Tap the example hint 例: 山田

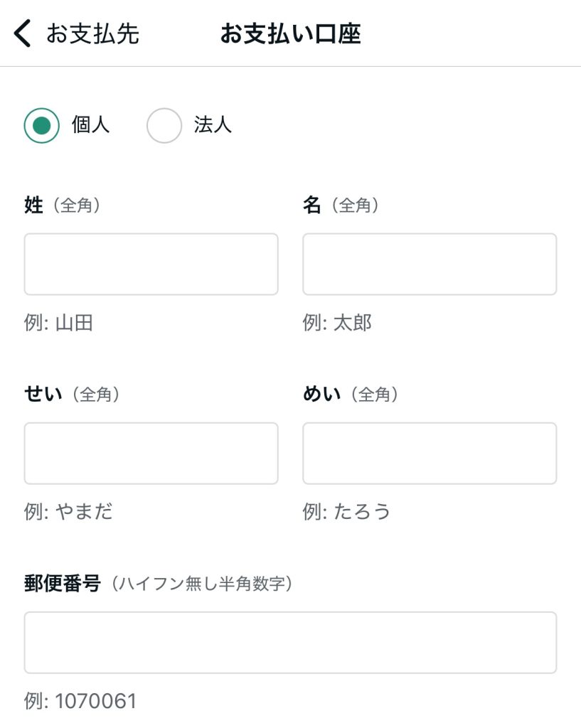click(58, 323)
